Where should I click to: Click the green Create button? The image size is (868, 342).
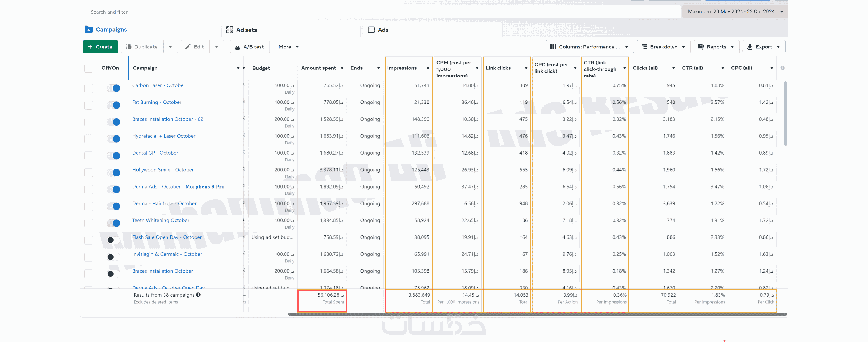click(100, 46)
